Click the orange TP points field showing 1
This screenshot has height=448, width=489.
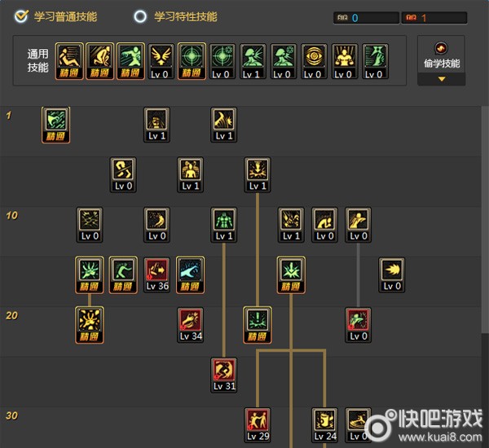coord(434,18)
